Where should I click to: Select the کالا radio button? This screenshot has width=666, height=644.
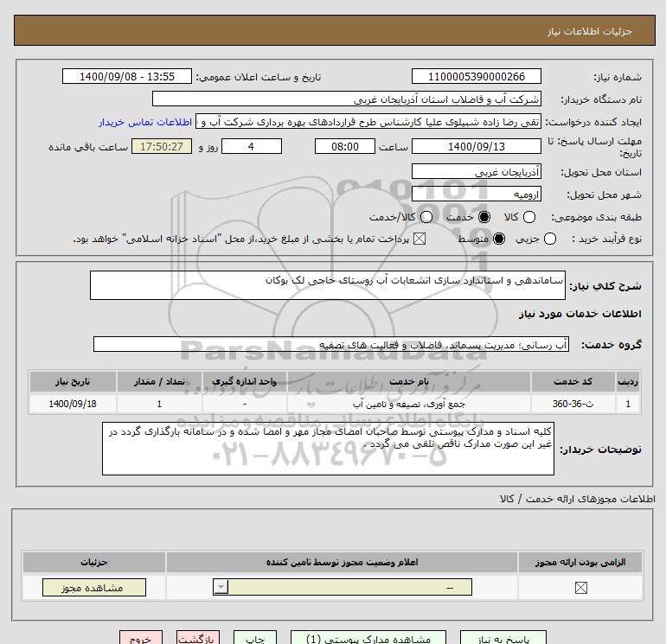point(529,217)
